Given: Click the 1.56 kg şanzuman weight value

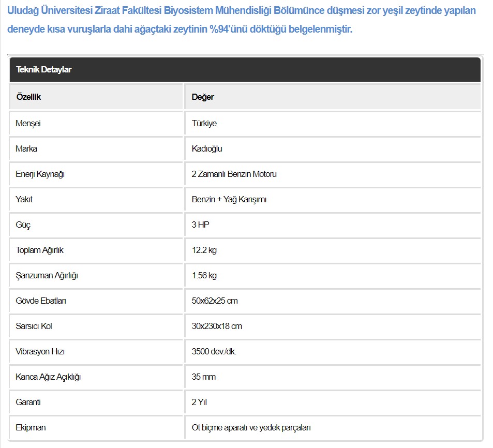Looking at the screenshot, I should [x=204, y=275].
